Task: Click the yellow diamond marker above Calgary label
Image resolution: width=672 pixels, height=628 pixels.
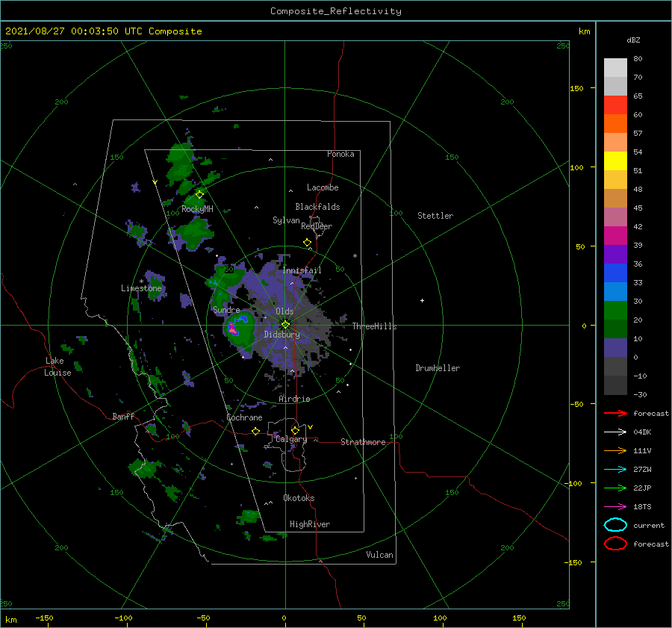Action: tap(295, 430)
